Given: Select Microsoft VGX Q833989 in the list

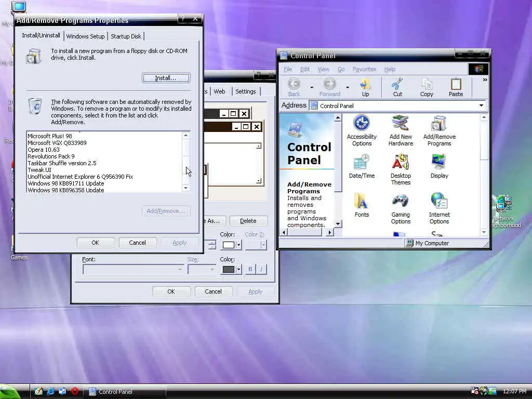Looking at the screenshot, I should point(57,143).
